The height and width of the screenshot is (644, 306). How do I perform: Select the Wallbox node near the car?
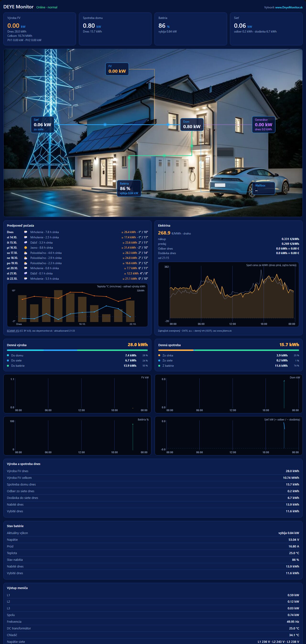pyautogui.click(x=263, y=188)
